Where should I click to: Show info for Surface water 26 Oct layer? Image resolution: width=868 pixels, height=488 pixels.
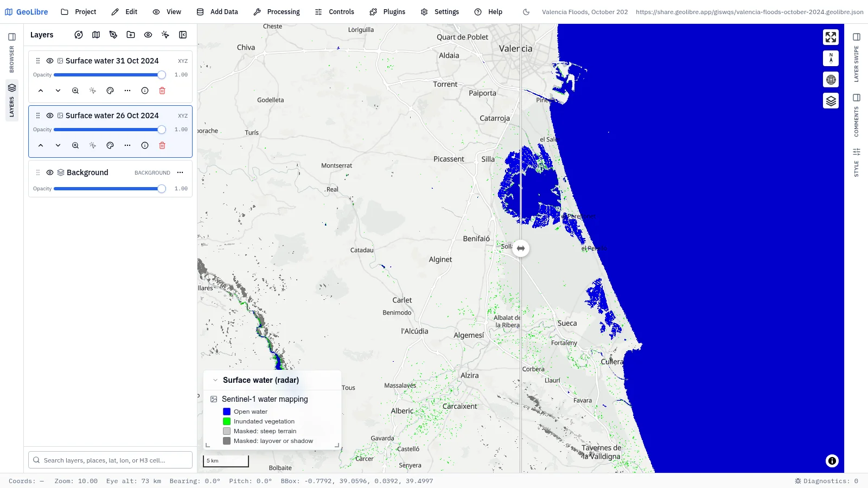pyautogui.click(x=145, y=145)
